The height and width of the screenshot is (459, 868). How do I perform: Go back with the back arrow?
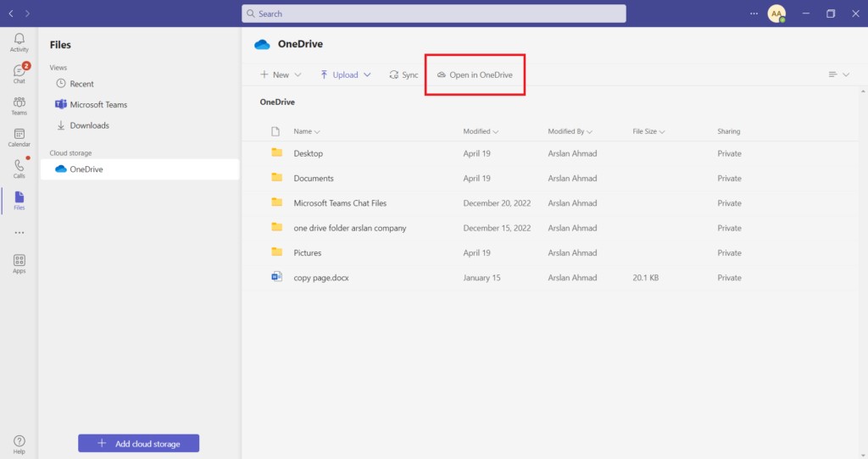tap(11, 14)
